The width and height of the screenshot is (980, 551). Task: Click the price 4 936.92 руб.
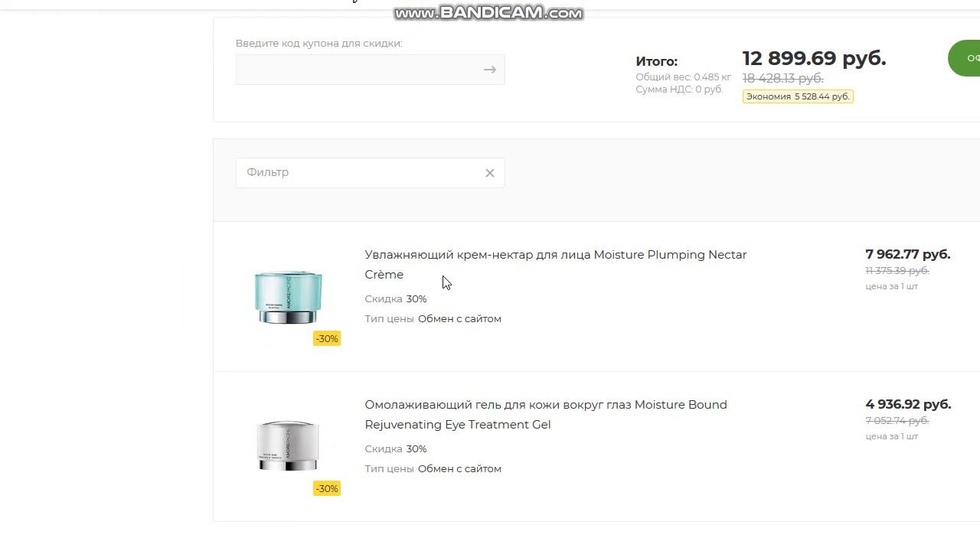908,404
